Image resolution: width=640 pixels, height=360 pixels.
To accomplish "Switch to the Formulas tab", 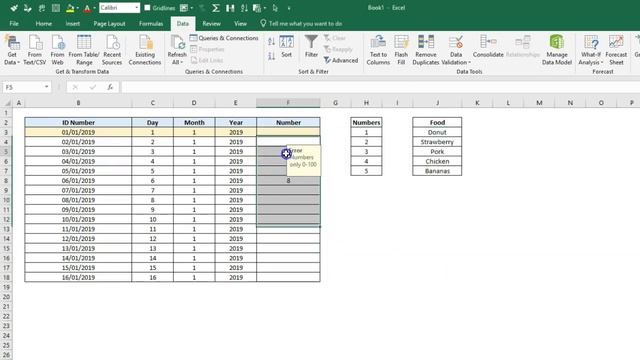I will [151, 24].
